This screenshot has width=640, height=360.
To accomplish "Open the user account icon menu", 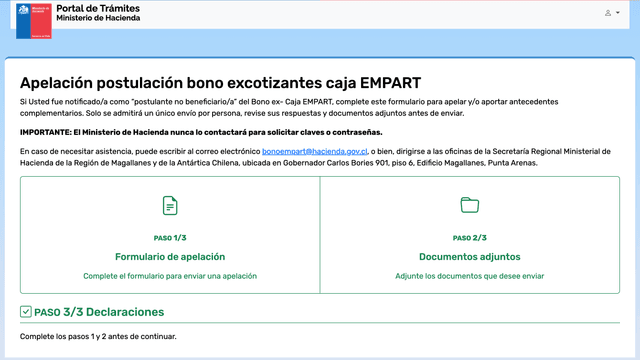I will click(x=608, y=13).
